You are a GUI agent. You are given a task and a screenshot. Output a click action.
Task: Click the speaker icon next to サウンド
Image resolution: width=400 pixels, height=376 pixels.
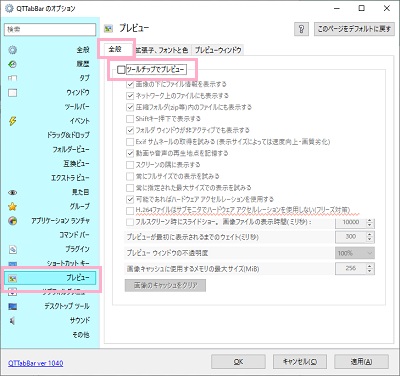(12, 321)
